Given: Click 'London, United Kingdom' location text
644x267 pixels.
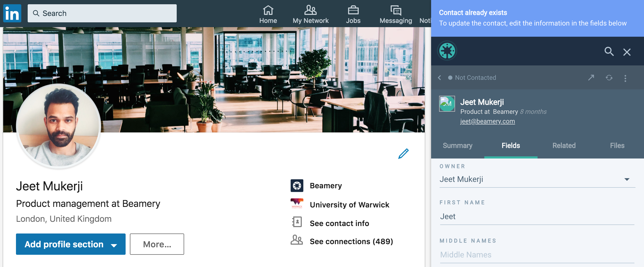Looking at the screenshot, I should (x=64, y=219).
